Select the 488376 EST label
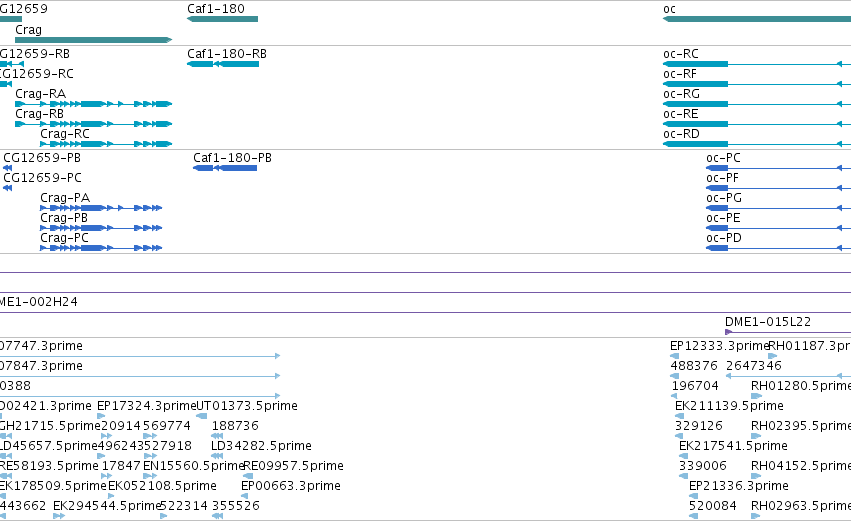Image resolution: width=851 pixels, height=521 pixels. pyautogui.click(x=694, y=366)
